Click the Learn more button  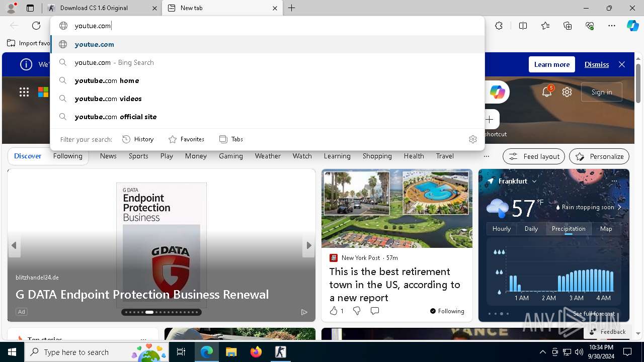point(552,64)
